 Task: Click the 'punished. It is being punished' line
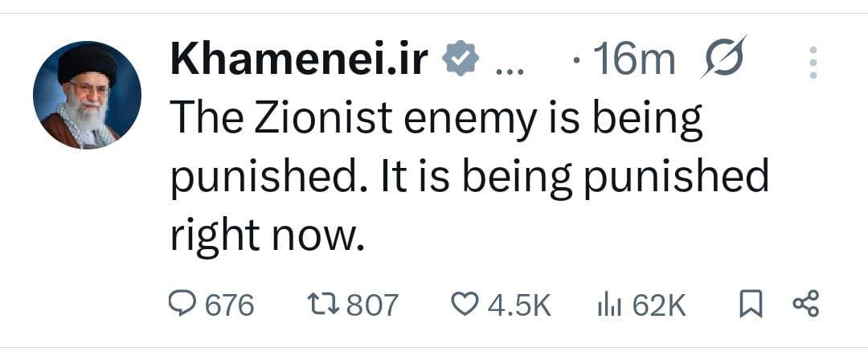(x=469, y=177)
